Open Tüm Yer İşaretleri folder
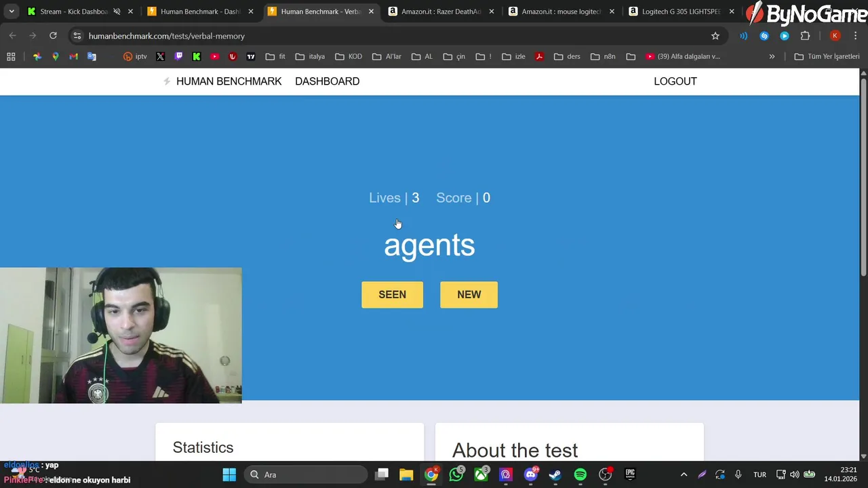Viewport: 868px width, 488px height. (827, 56)
